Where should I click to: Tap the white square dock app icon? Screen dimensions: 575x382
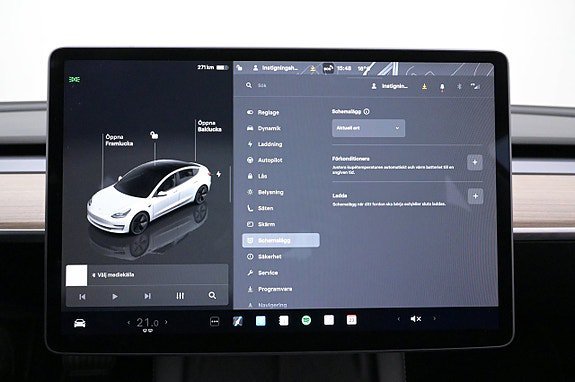point(329,320)
